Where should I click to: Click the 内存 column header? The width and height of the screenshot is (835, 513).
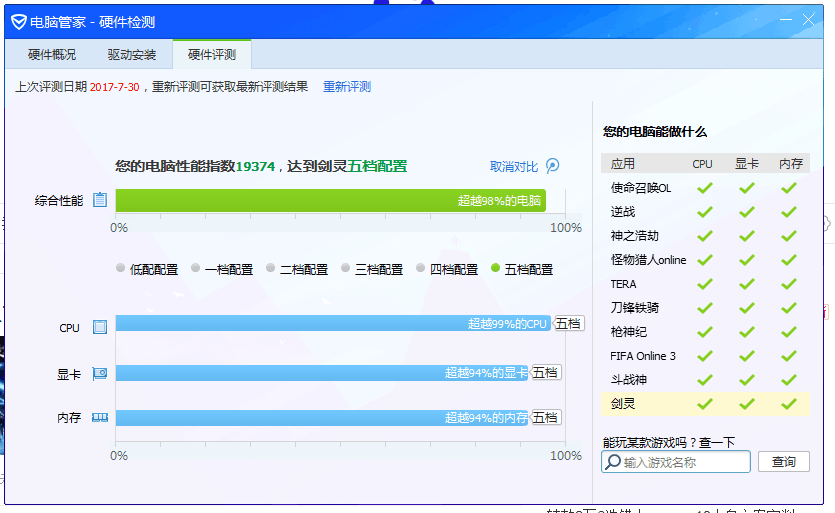click(790, 164)
